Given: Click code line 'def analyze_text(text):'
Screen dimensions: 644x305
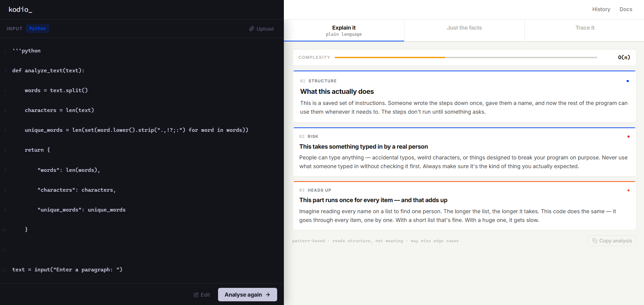Looking at the screenshot, I should click(x=48, y=71).
